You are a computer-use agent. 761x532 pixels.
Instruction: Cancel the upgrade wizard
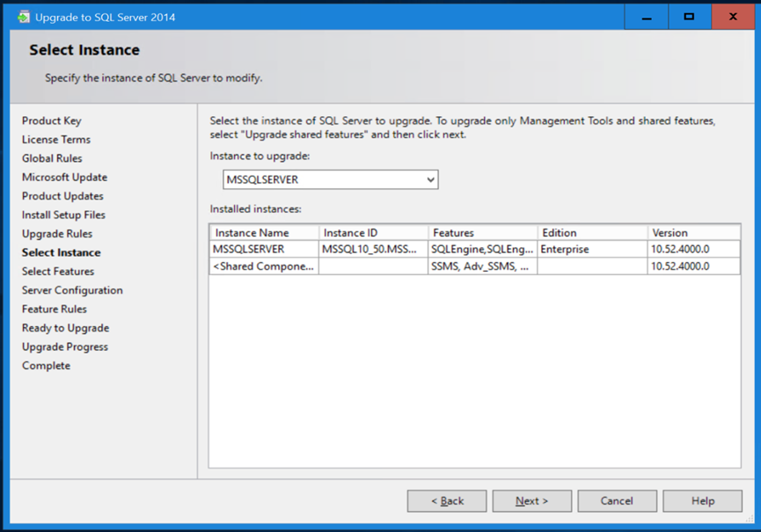tap(617, 501)
